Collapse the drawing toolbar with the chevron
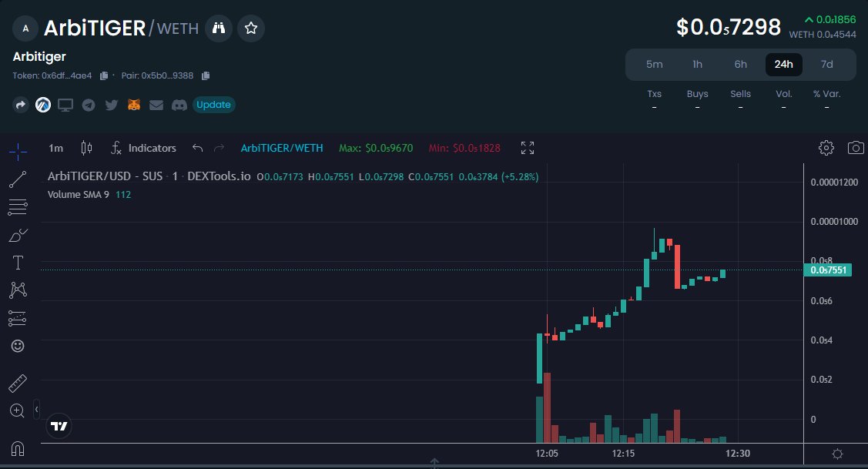The image size is (868, 469). coord(36,410)
